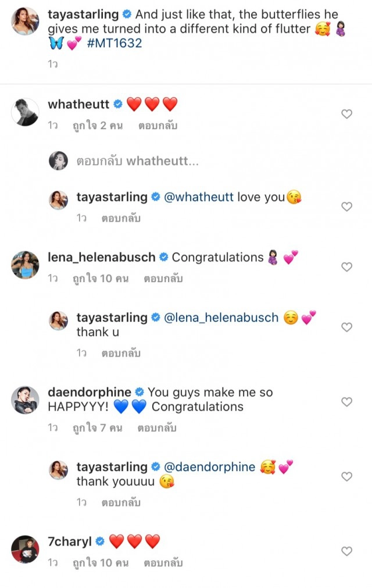Like tayastarling's 'love you' reply
The height and width of the screenshot is (588, 372).
tap(346, 206)
